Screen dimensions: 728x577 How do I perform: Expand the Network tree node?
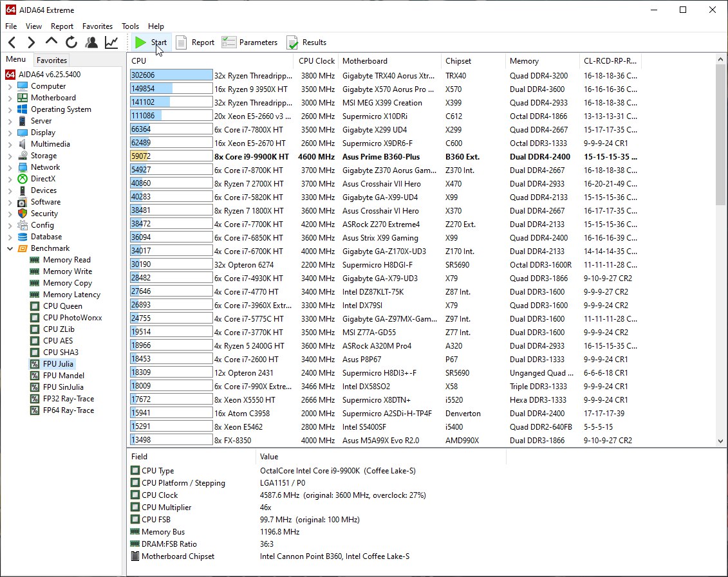(10, 167)
